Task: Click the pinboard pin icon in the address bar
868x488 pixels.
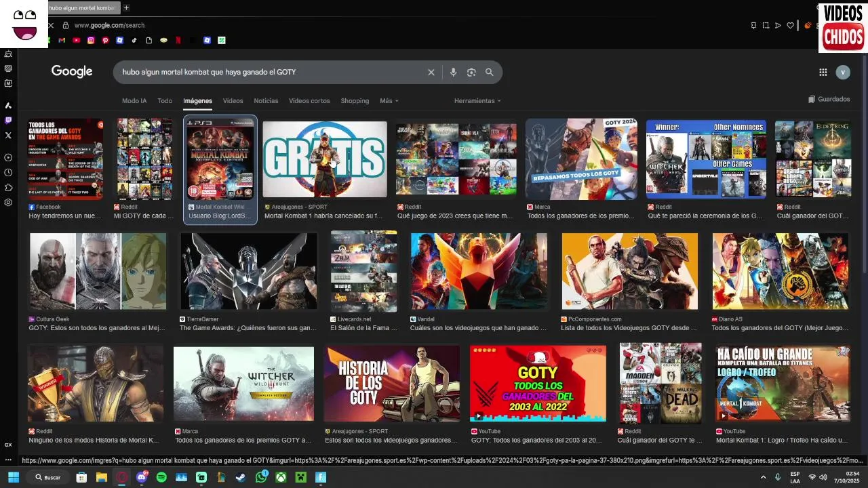Action: [753, 25]
